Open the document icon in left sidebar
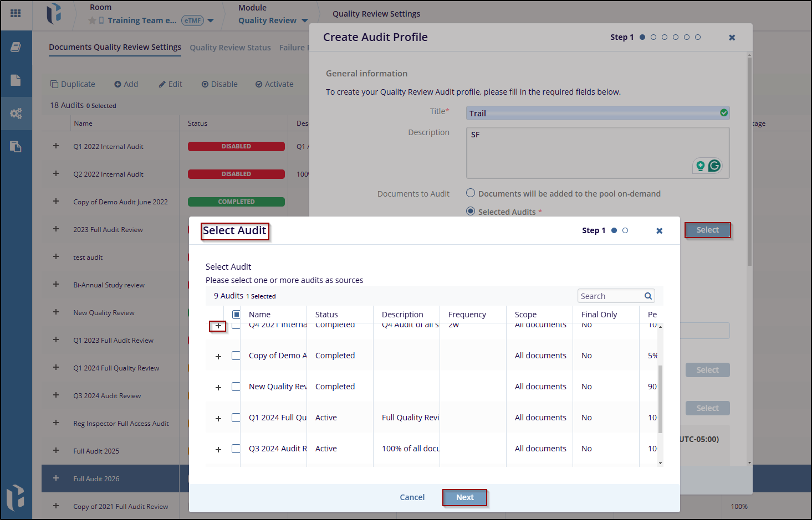812x520 pixels. click(x=16, y=80)
